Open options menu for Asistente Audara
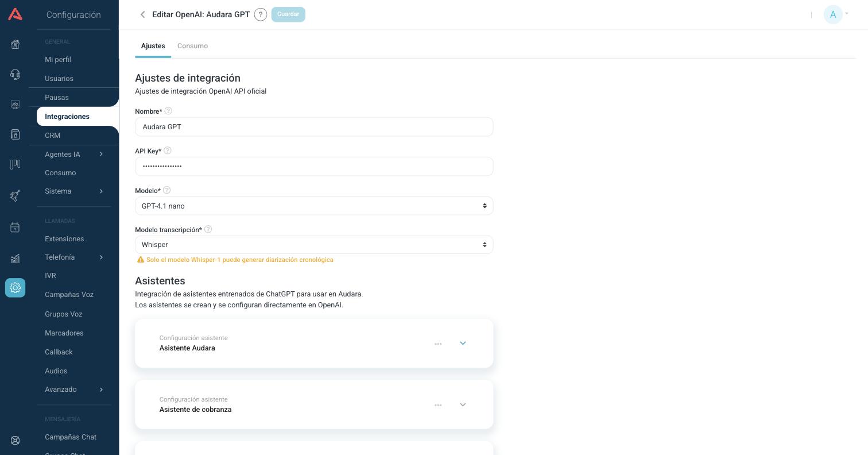Viewport: 868px width, 455px height. (x=438, y=344)
